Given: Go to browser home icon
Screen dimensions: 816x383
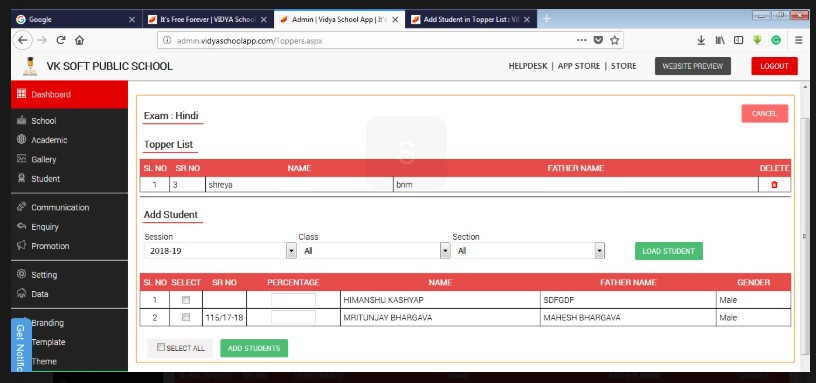Looking at the screenshot, I should 79,40.
